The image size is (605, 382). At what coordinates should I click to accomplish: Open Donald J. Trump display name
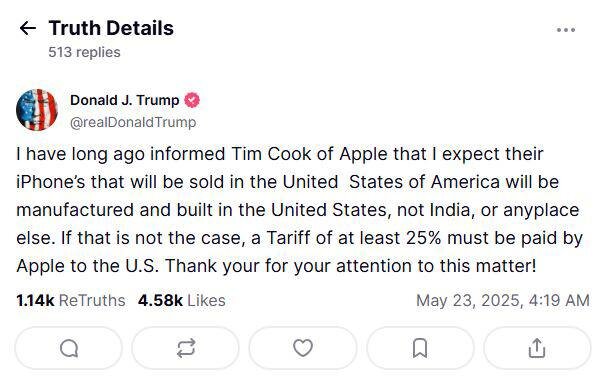click(x=125, y=100)
